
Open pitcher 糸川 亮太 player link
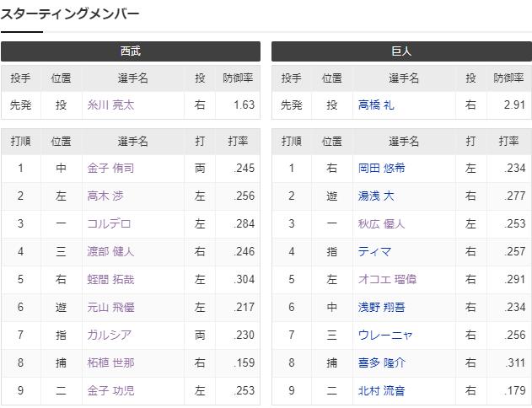[x=110, y=105]
